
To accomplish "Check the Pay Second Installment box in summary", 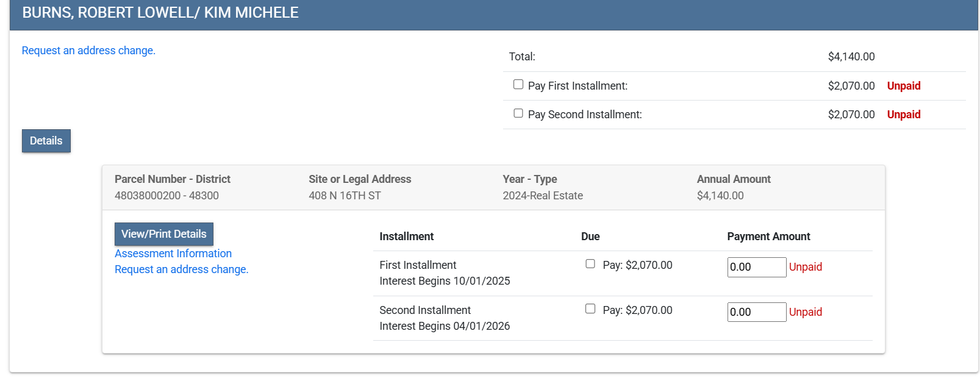I will coord(518,113).
